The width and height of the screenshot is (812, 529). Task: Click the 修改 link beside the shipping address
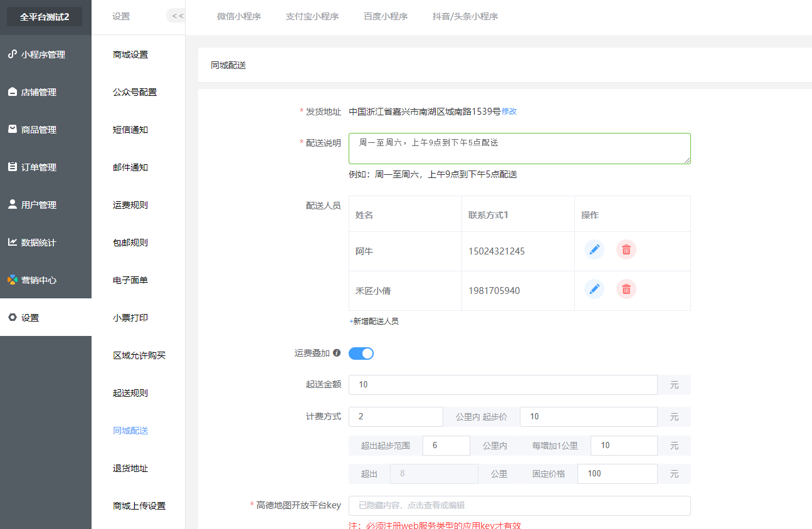[509, 112]
